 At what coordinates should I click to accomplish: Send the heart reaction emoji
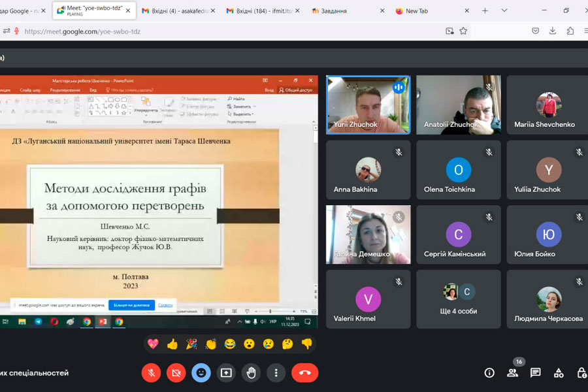[x=153, y=344]
